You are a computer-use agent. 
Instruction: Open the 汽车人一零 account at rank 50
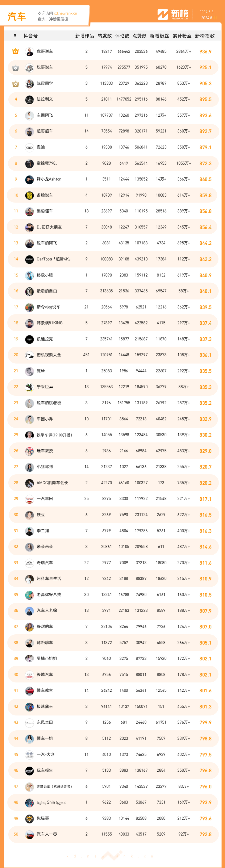(x=47, y=834)
